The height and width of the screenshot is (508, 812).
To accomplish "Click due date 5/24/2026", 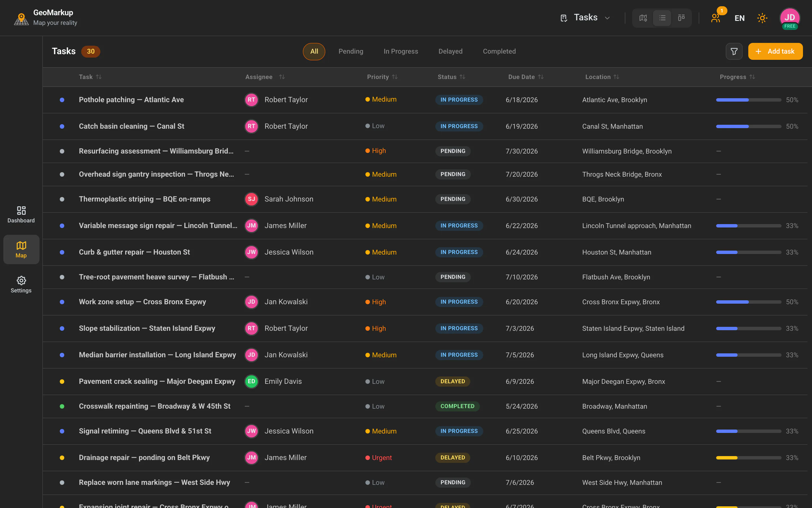I will pyautogui.click(x=521, y=406).
